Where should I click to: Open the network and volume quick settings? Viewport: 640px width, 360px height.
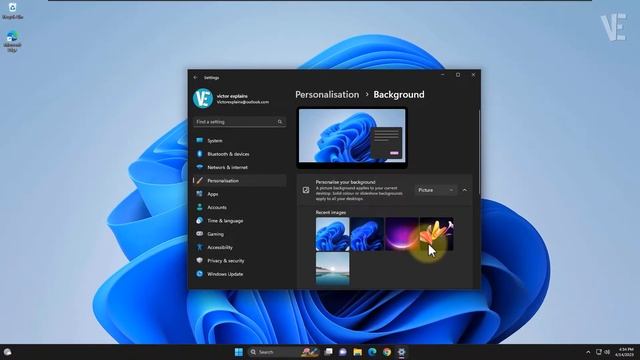coord(603,352)
